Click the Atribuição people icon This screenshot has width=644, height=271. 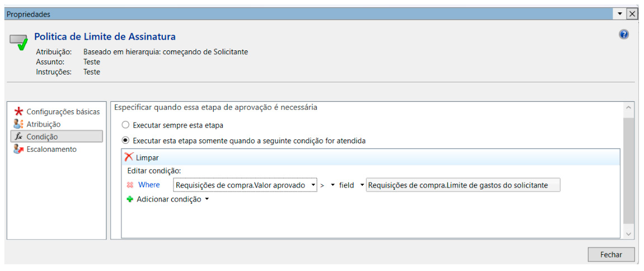[x=18, y=124]
